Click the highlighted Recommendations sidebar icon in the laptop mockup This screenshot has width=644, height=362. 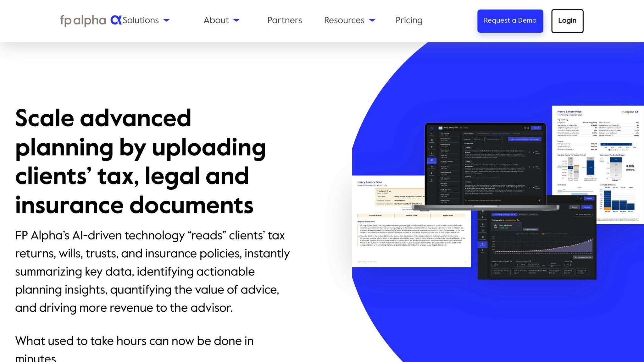coord(431,160)
